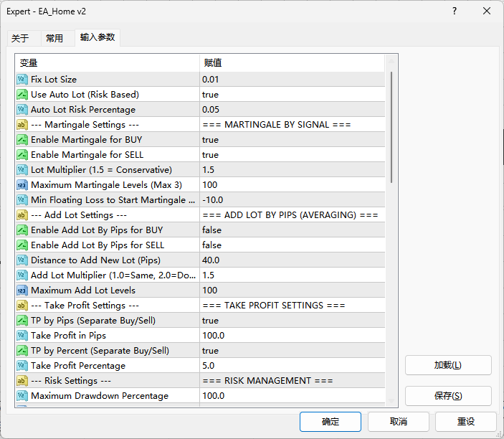Screen dimensions: 504x439
Task: Confirm settings with the 确定 button
Action: pyautogui.click(x=331, y=421)
